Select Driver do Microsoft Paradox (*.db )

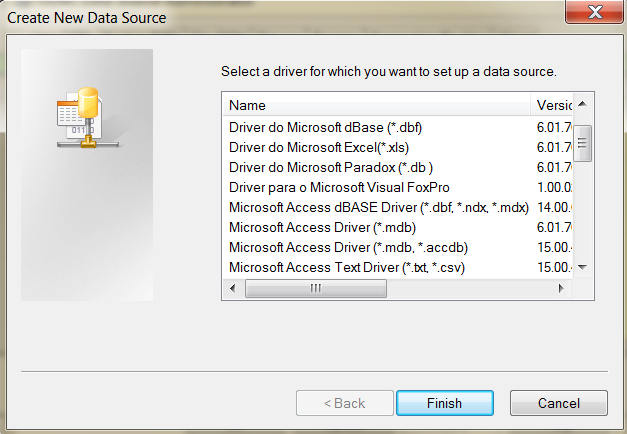point(331,168)
